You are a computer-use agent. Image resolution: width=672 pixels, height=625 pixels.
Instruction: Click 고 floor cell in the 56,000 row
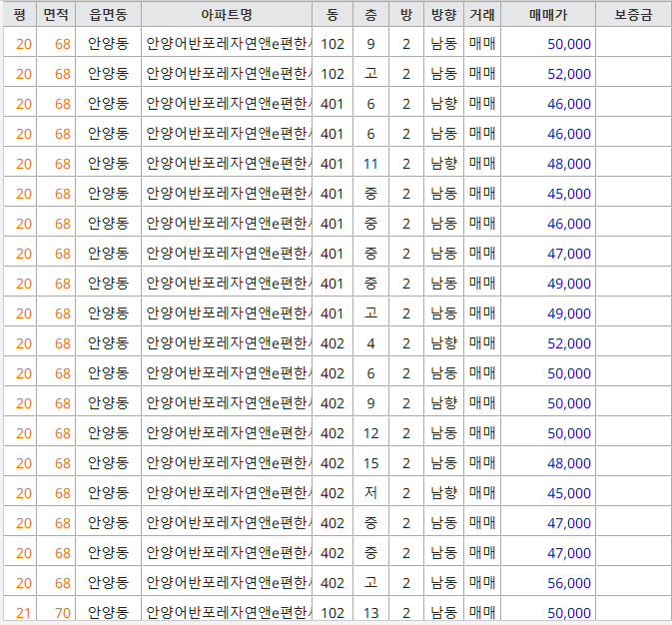tap(371, 583)
